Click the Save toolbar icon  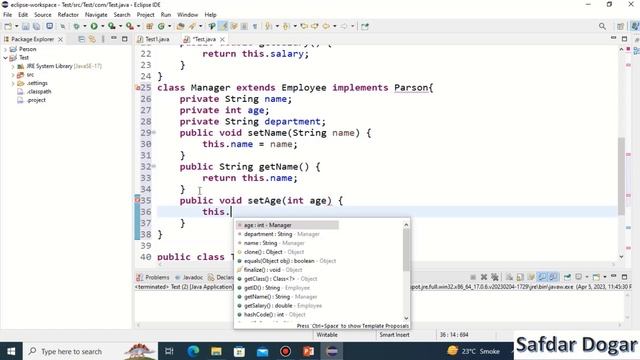tap(26, 26)
